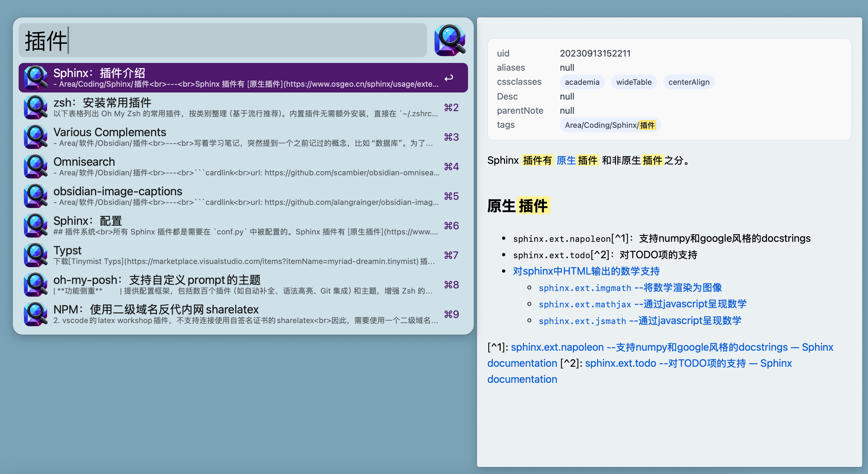868x474 pixels.
Task: Click the icon of the NPM sharelatex result
Action: click(35, 314)
